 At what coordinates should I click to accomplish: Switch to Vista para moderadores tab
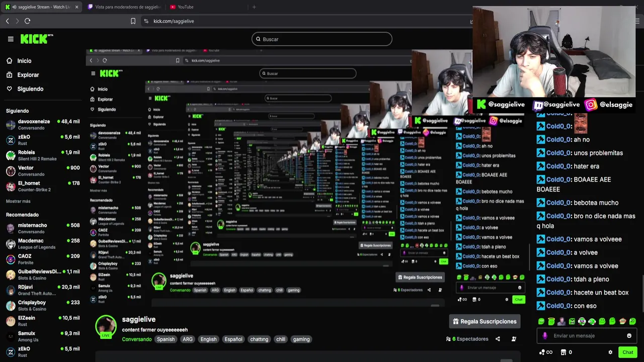point(124,7)
